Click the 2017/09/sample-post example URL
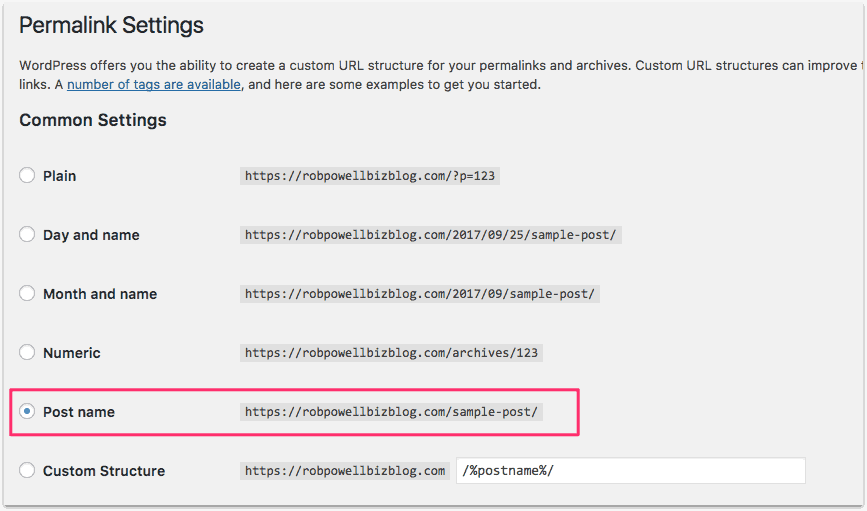The width and height of the screenshot is (867, 511). tap(420, 294)
